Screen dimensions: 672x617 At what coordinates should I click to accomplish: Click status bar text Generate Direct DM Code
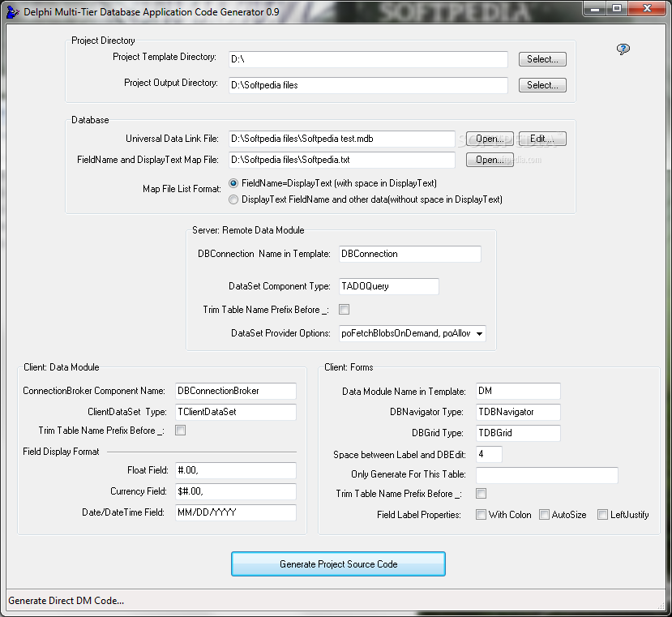[66, 601]
